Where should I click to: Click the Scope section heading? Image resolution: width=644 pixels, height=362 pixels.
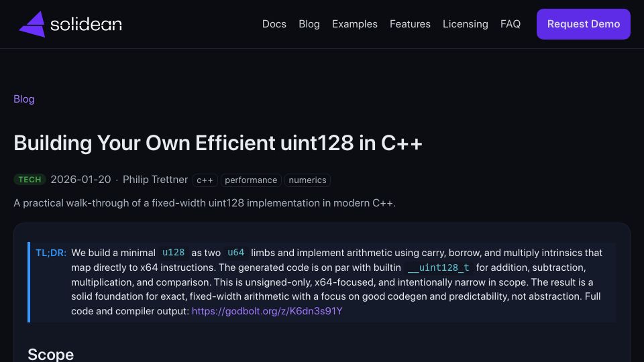(x=50, y=354)
